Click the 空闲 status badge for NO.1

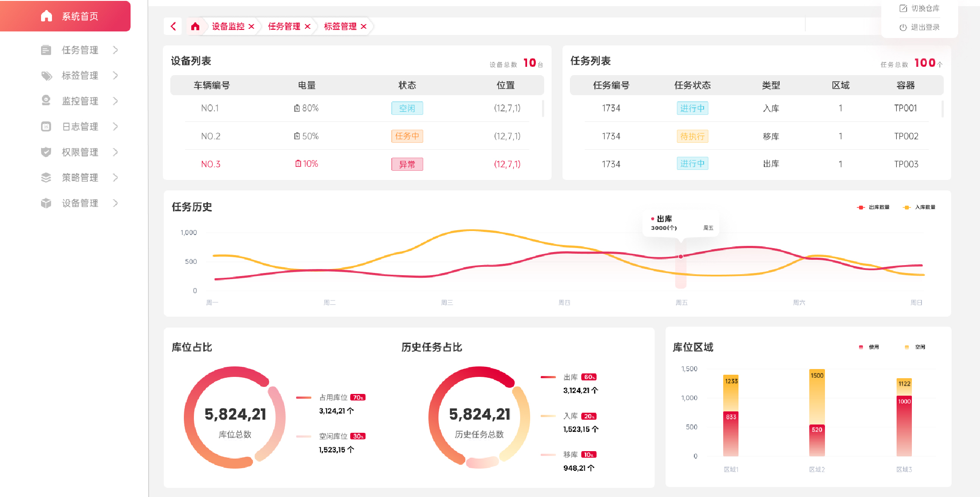pyautogui.click(x=407, y=108)
